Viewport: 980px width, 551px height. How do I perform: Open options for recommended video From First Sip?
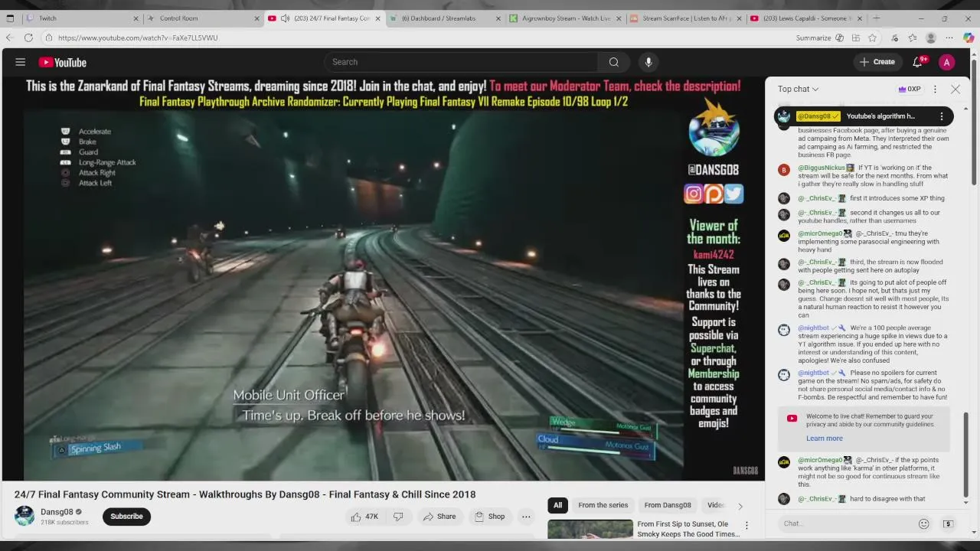[x=746, y=526]
